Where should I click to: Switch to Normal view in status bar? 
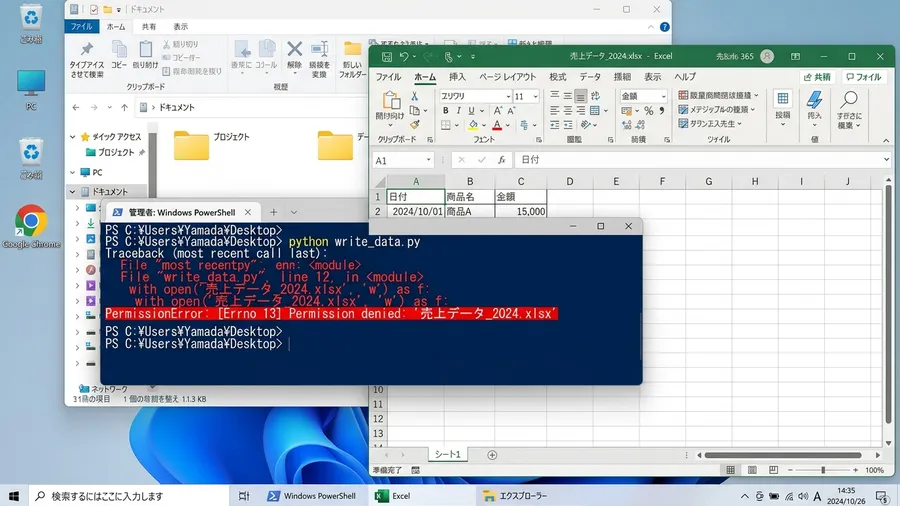click(x=730, y=470)
